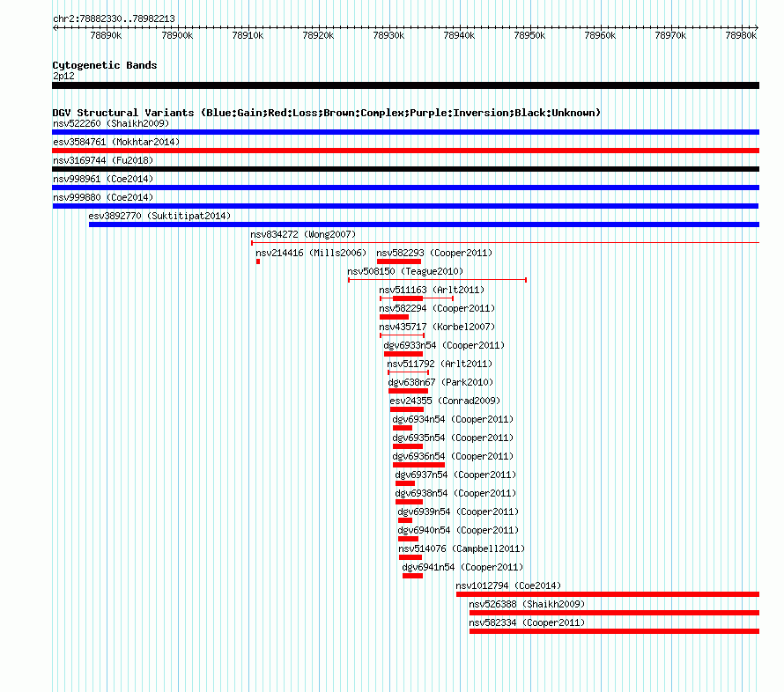Click red bar under dgv638n67
This screenshot has width=784, height=692.
pos(409,391)
